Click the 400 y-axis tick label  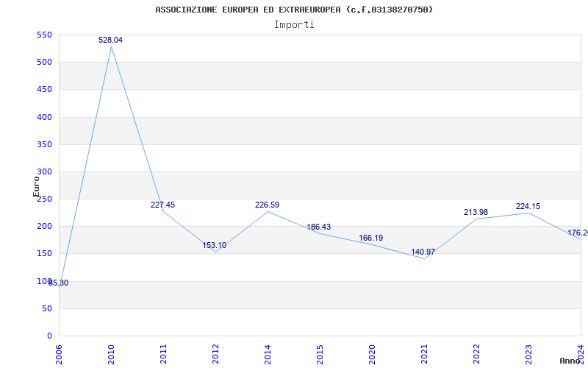[x=44, y=117]
